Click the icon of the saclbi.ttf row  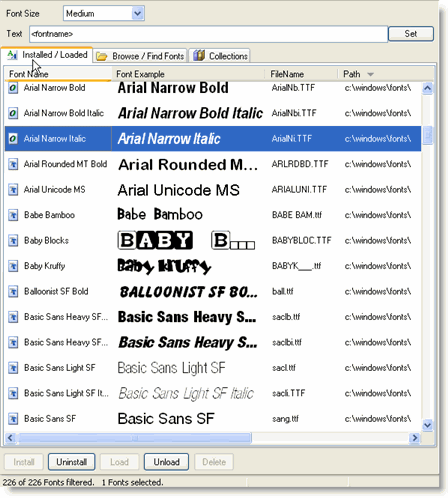[x=13, y=343]
